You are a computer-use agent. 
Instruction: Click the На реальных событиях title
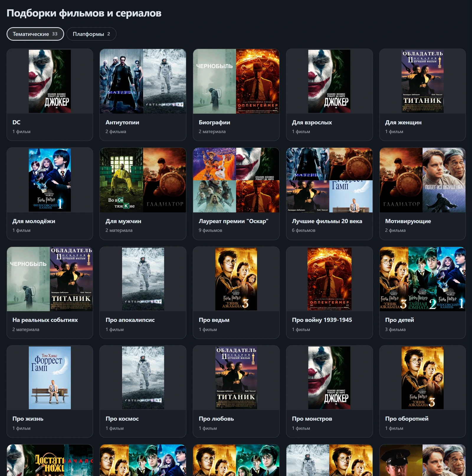coord(45,320)
